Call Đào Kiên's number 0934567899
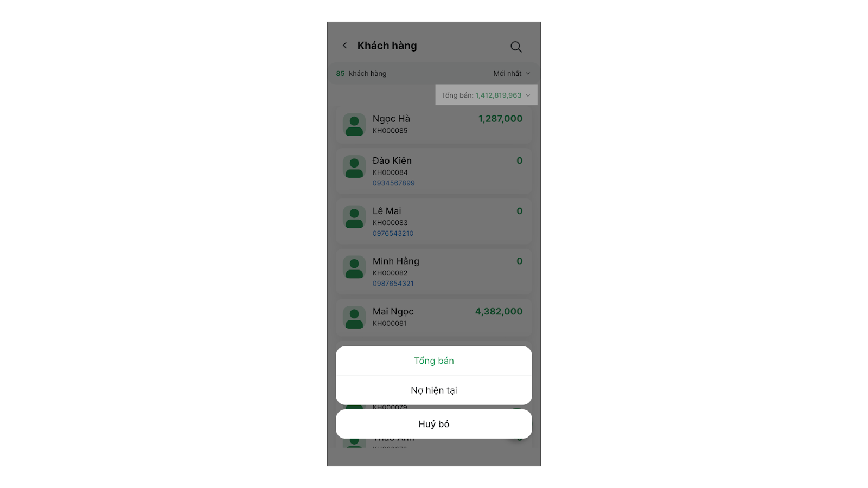868x488 pixels. (393, 183)
